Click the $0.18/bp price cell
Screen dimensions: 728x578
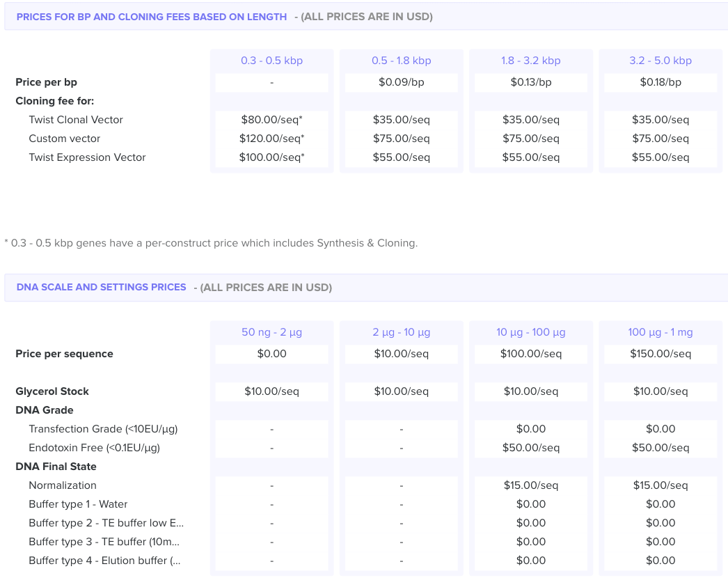(x=660, y=82)
